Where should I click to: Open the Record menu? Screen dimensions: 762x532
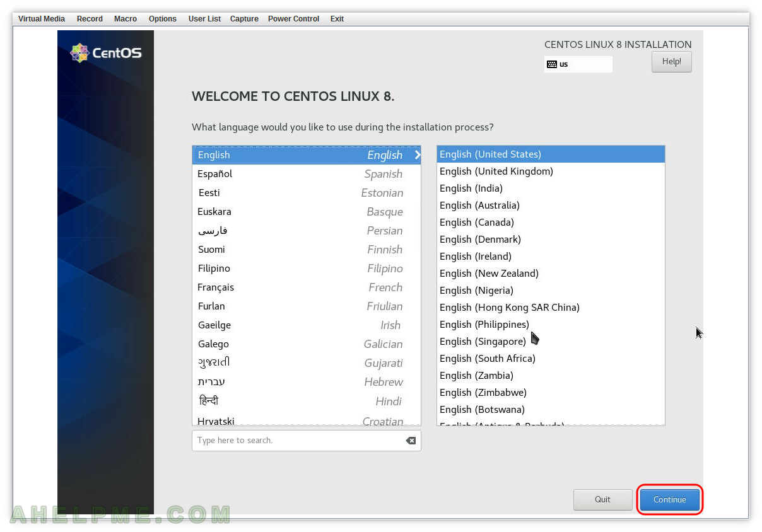pos(90,19)
